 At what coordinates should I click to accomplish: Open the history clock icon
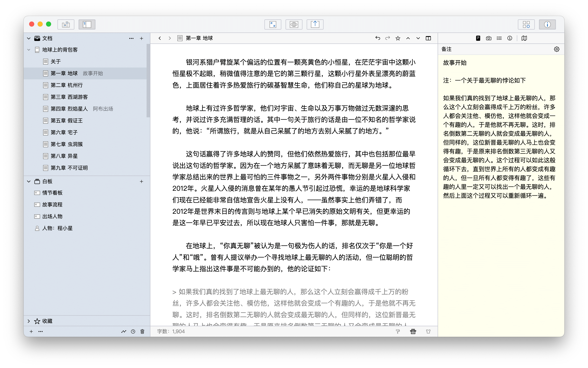pos(133,331)
